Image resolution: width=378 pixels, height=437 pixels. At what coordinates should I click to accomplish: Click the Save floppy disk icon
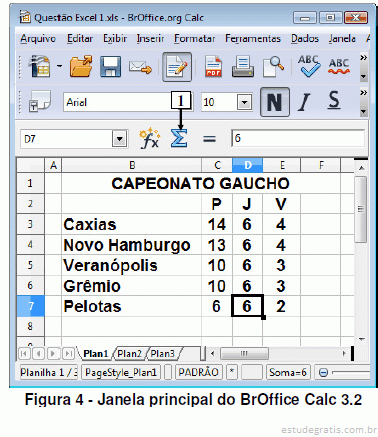(110, 66)
